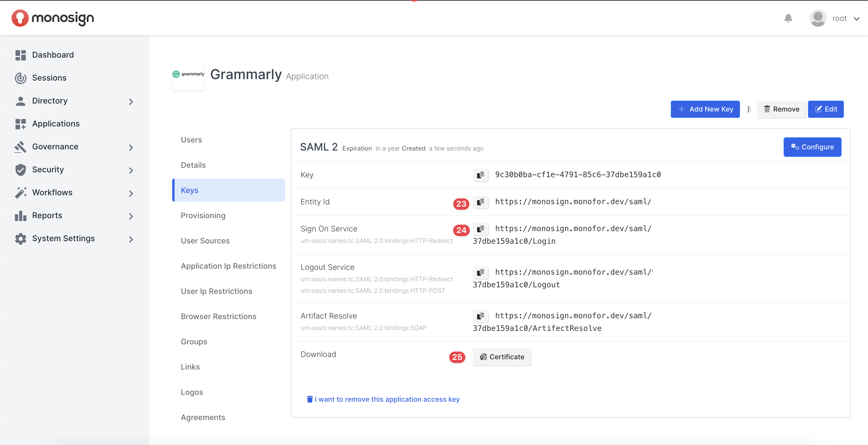Expand the Directory menu chevron
Screen dimensions: 868x445
(131, 101)
